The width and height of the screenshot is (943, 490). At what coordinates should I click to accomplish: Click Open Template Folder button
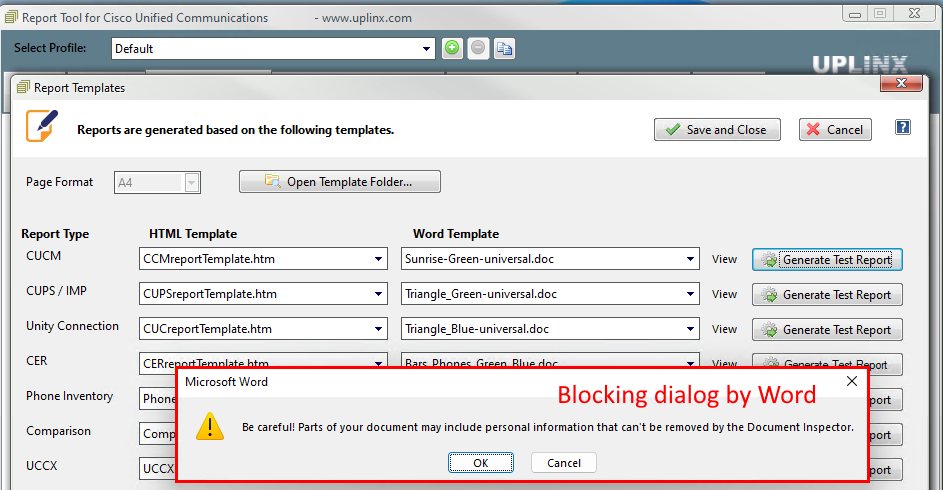340,182
